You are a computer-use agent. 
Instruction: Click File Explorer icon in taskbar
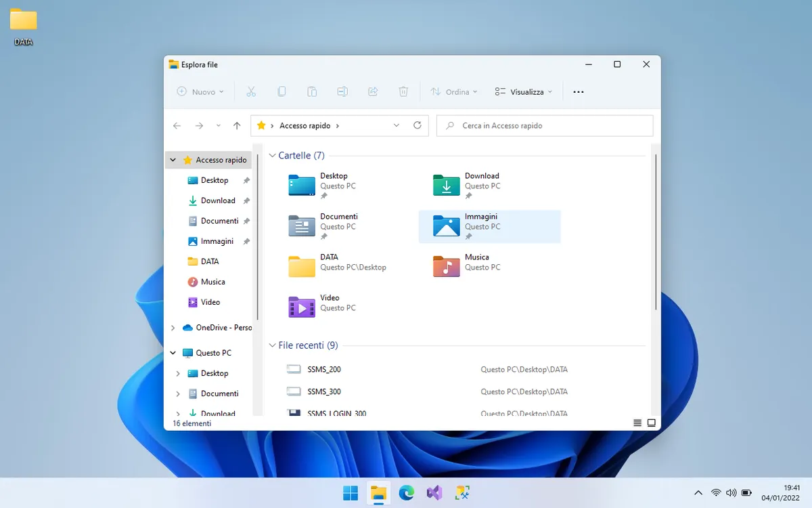coord(378,492)
